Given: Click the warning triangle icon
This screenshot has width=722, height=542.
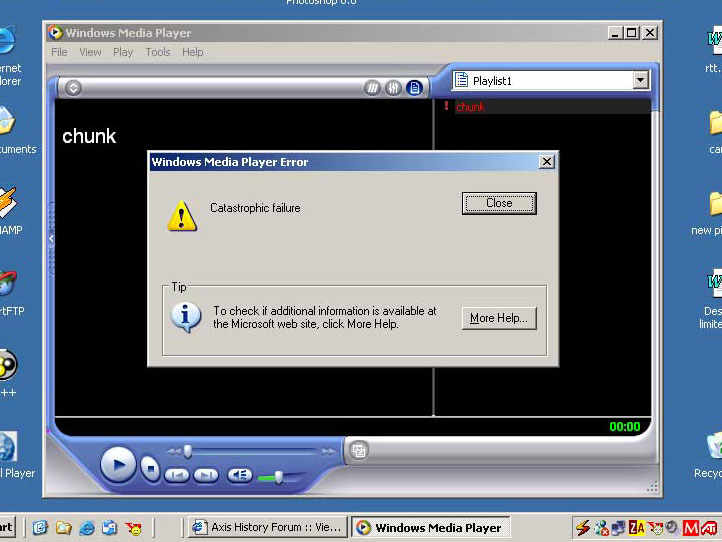Looking at the screenshot, I should [x=182, y=216].
